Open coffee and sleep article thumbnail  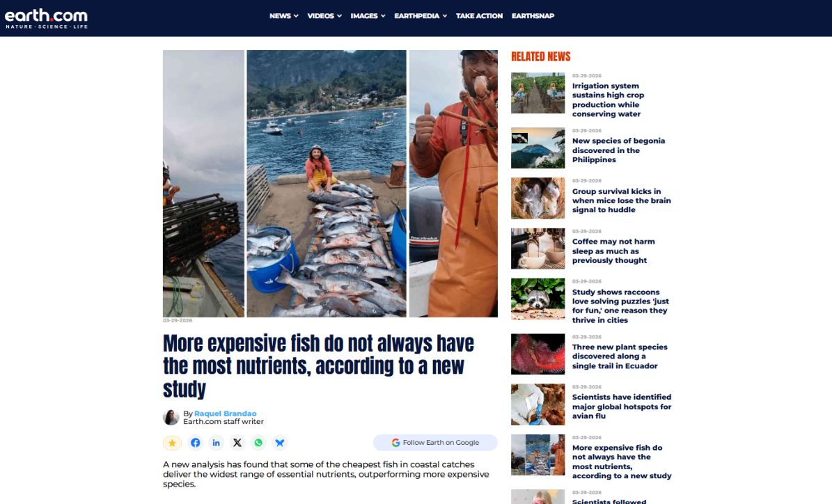coord(538,249)
